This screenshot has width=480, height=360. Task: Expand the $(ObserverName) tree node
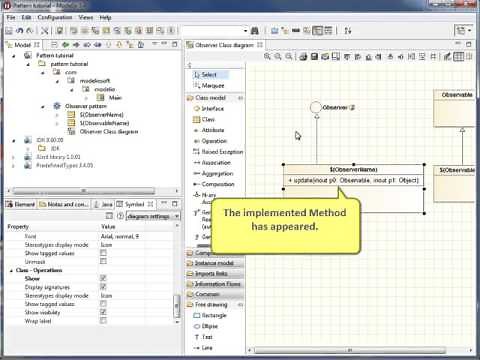pyautogui.click(x=57, y=115)
